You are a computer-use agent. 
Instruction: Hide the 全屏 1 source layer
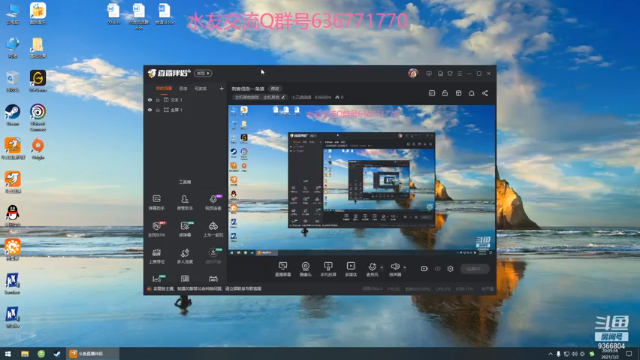[x=150, y=110]
